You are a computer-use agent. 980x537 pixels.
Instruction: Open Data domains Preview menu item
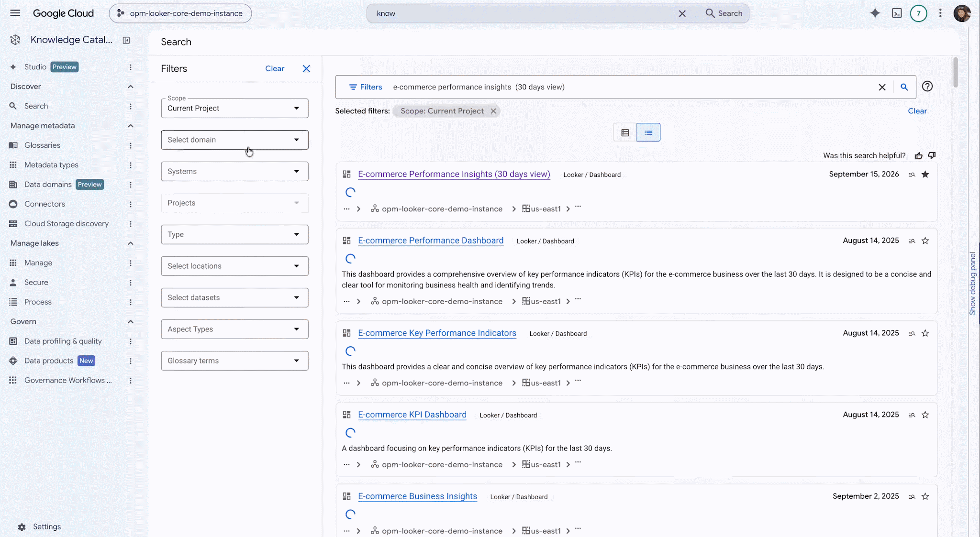56,184
